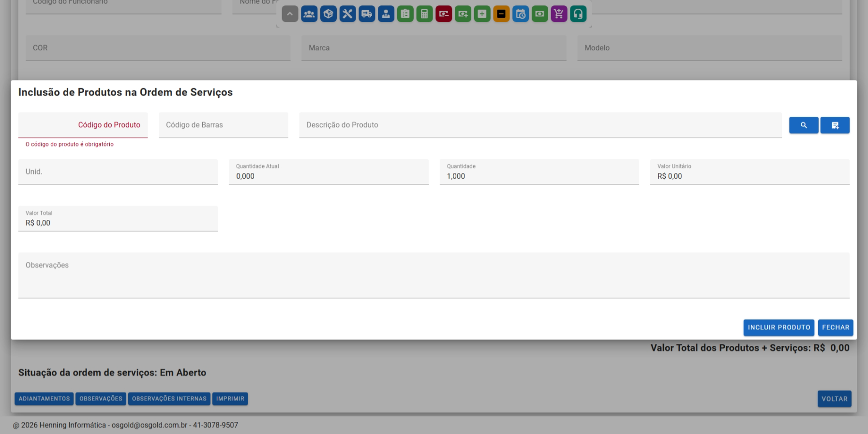The height and width of the screenshot is (434, 868).
Task: Click the Código de Barras field
Action: click(x=223, y=125)
